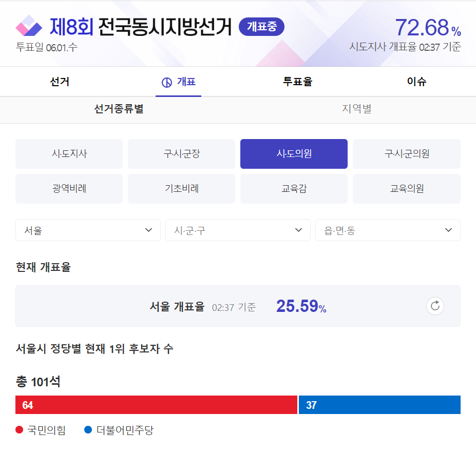
Task: Select the 선거종류별 sub-tab
Action: pos(119,109)
